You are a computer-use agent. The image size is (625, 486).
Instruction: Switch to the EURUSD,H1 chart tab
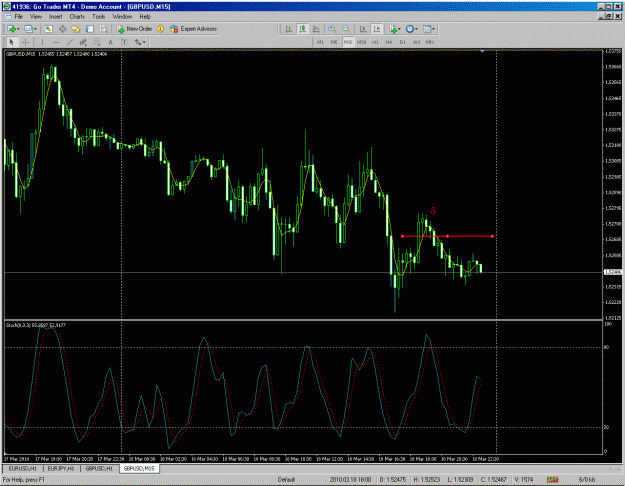[x=23, y=468]
